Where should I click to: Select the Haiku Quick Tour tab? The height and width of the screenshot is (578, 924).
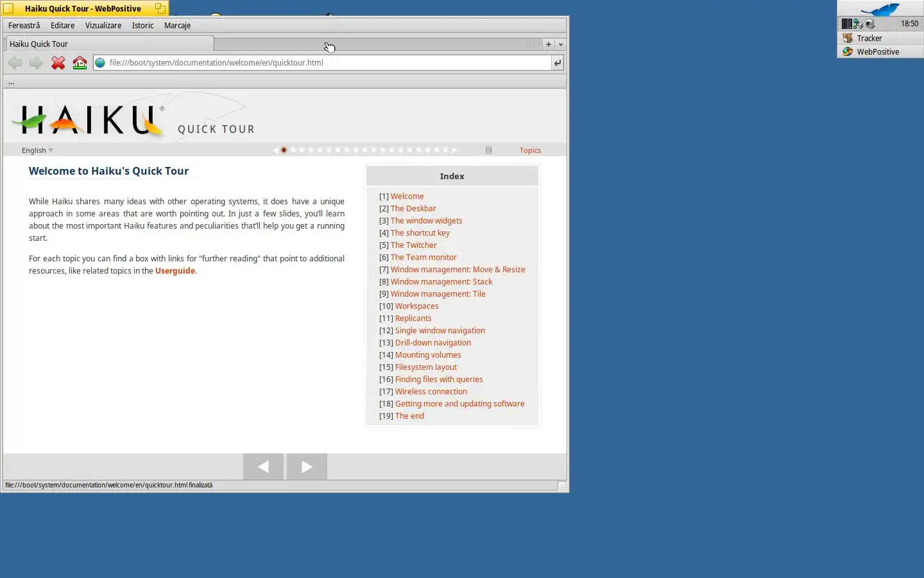[110, 44]
